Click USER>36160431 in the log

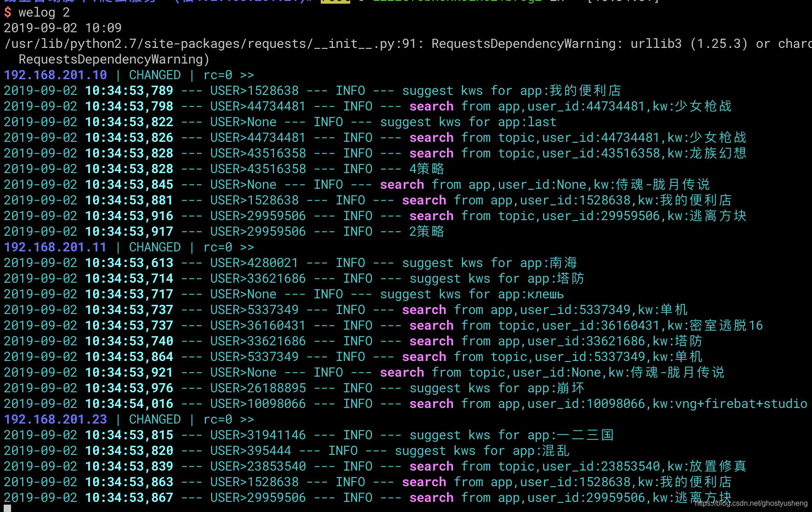coord(258,326)
